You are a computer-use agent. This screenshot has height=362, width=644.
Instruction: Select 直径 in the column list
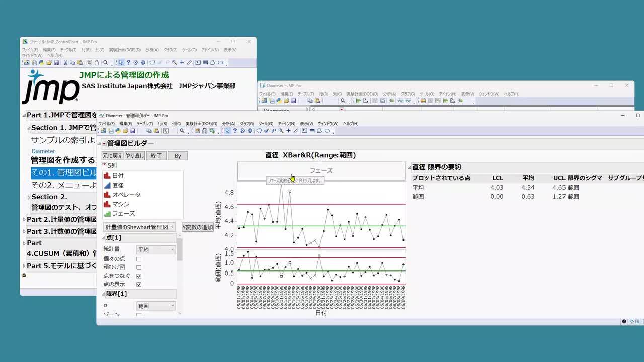coord(118,186)
